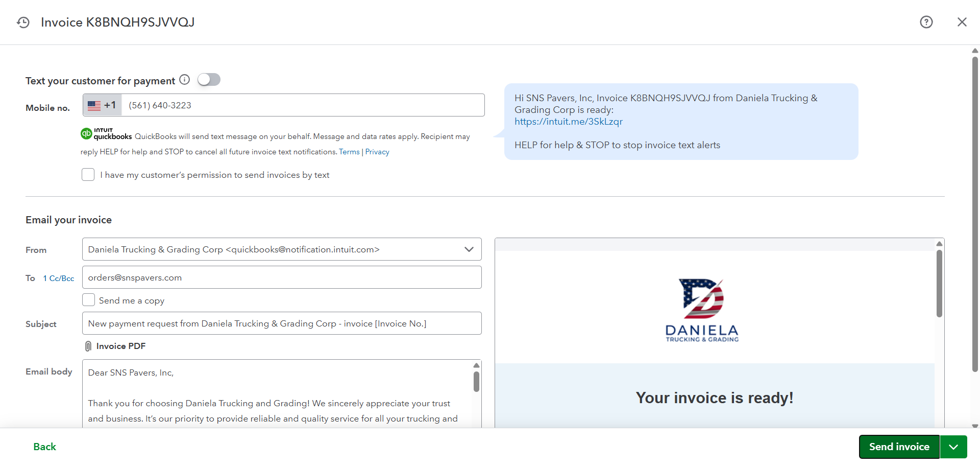The width and height of the screenshot is (980, 466).
Task: Click info icon beside text payment heading
Action: coord(185,80)
